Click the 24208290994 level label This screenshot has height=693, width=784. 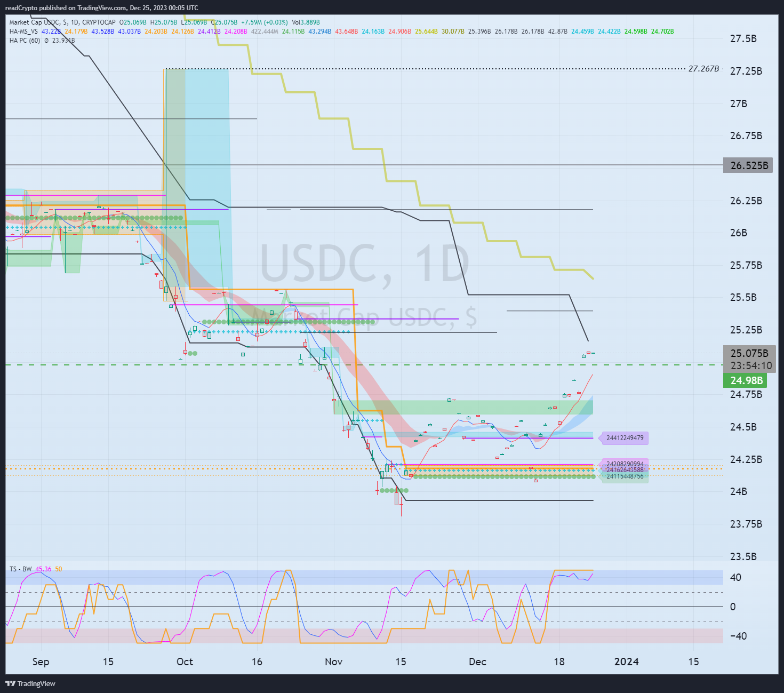coord(625,464)
